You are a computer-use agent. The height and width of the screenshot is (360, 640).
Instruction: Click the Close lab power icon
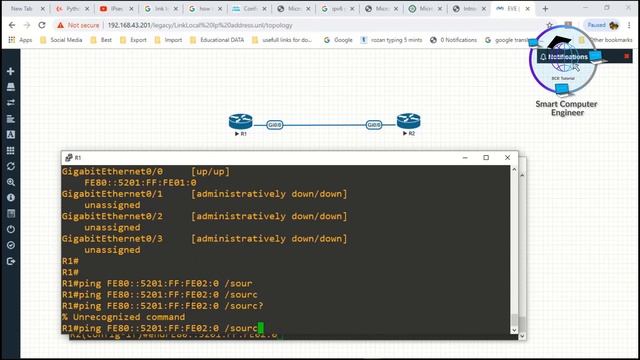click(x=11, y=229)
